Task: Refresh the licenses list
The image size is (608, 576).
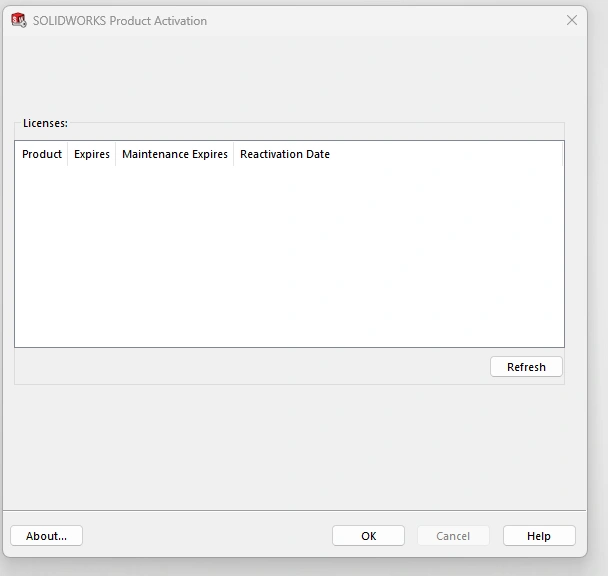Action: pos(526,367)
